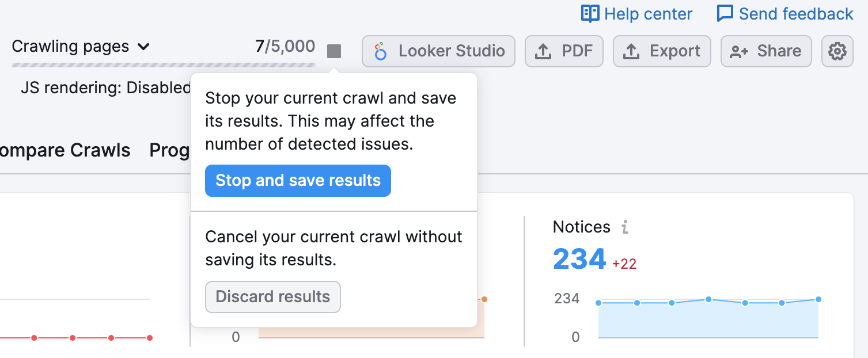Open the audit settings gear
868x358 pixels.
tap(837, 51)
